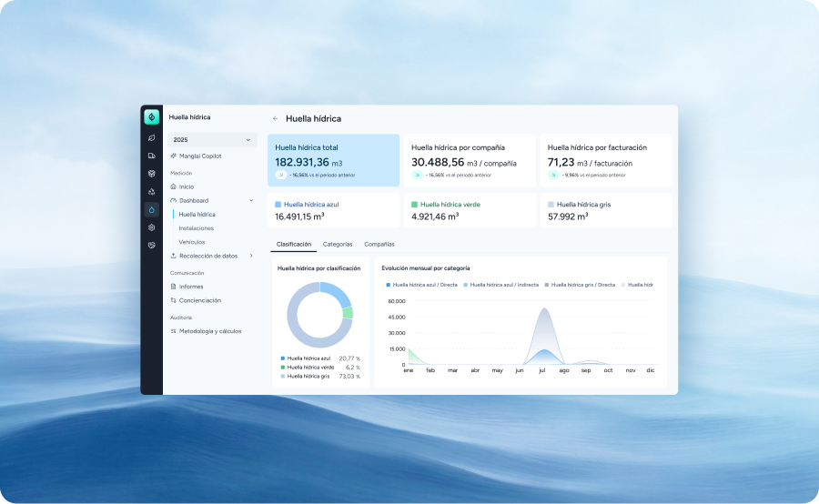Select Vehículos under Dashboard
This screenshot has width=819, height=504.
(192, 242)
